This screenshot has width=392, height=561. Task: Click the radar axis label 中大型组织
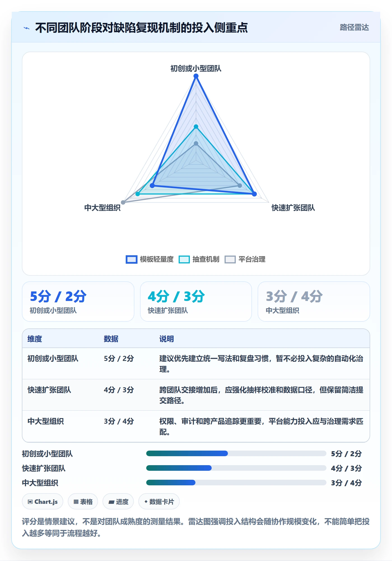(x=102, y=208)
